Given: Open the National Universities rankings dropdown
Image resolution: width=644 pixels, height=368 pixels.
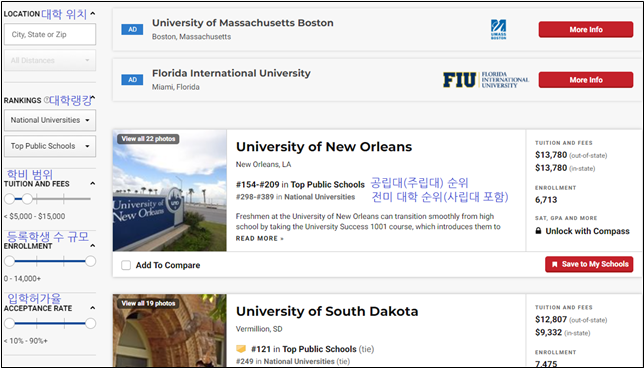Looking at the screenshot, I should click(50, 120).
